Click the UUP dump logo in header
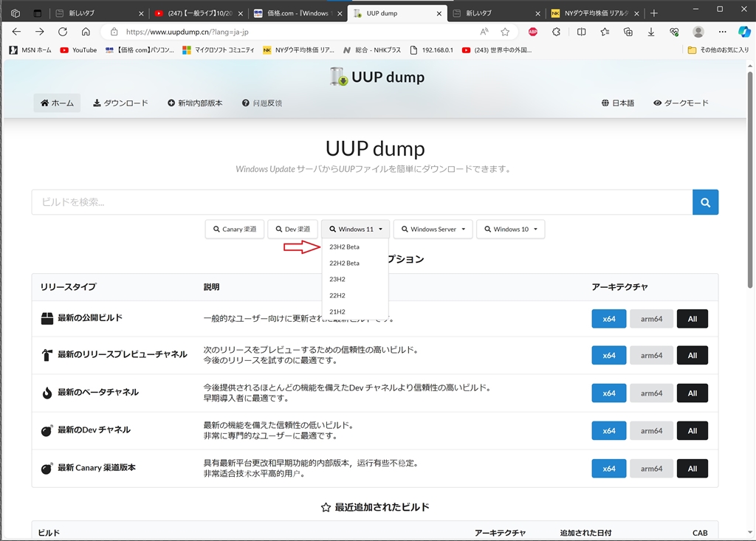 [x=377, y=77]
